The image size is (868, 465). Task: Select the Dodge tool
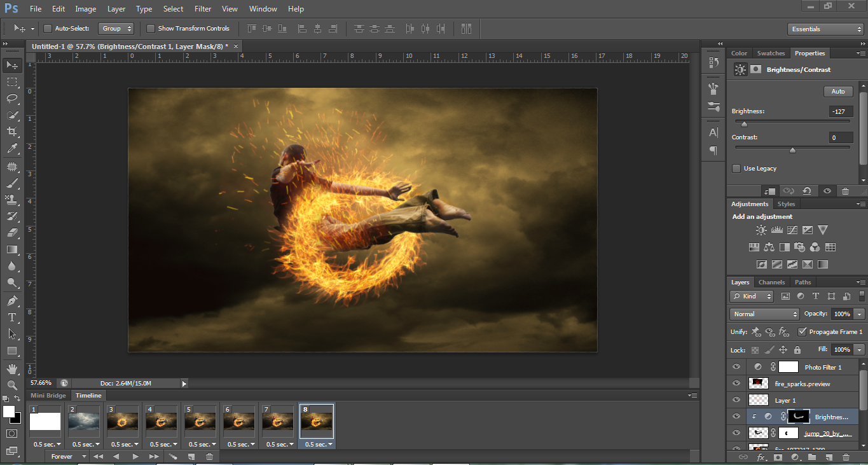tap(12, 282)
